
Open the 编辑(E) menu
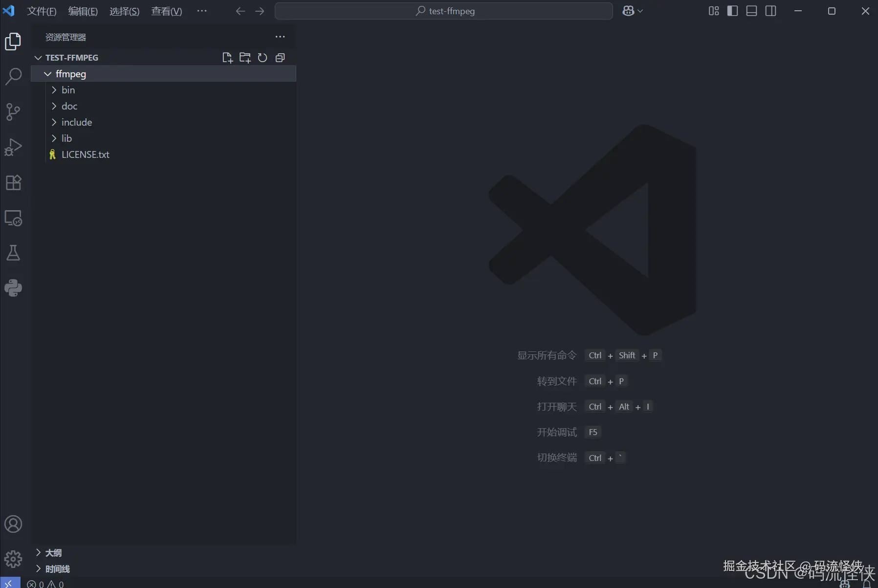pyautogui.click(x=83, y=11)
